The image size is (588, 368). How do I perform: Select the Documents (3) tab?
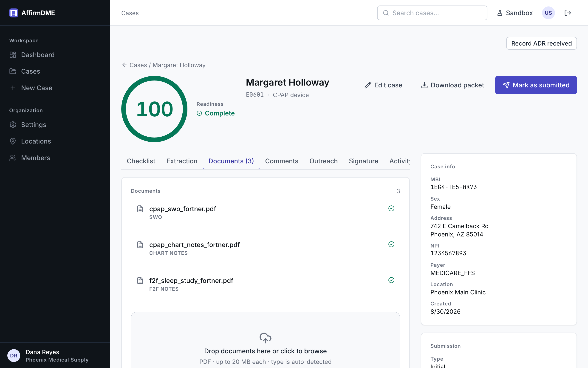(231, 161)
